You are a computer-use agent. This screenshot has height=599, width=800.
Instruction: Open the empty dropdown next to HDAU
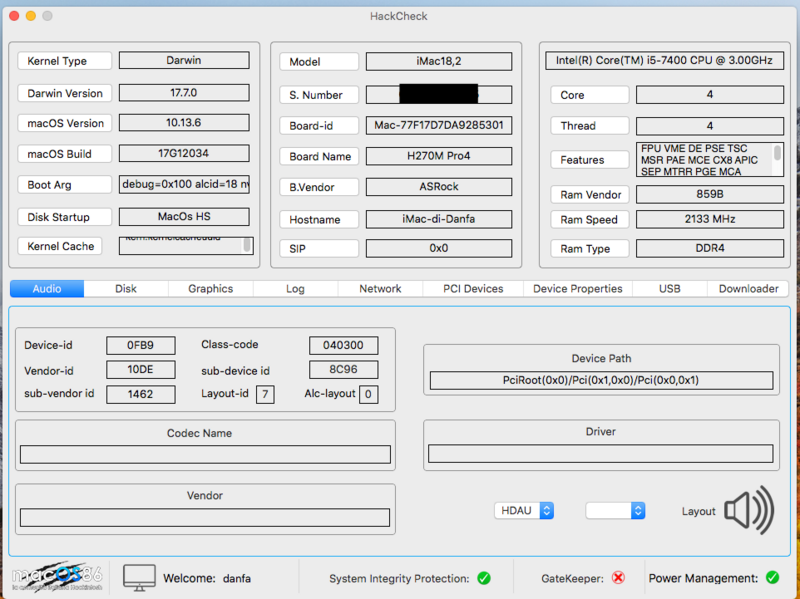pos(615,511)
